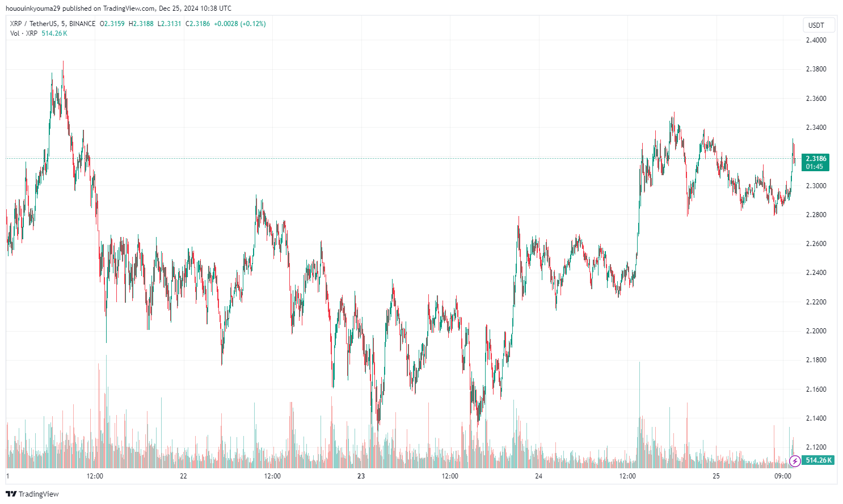Click the 2.4000 price axis label

point(816,40)
